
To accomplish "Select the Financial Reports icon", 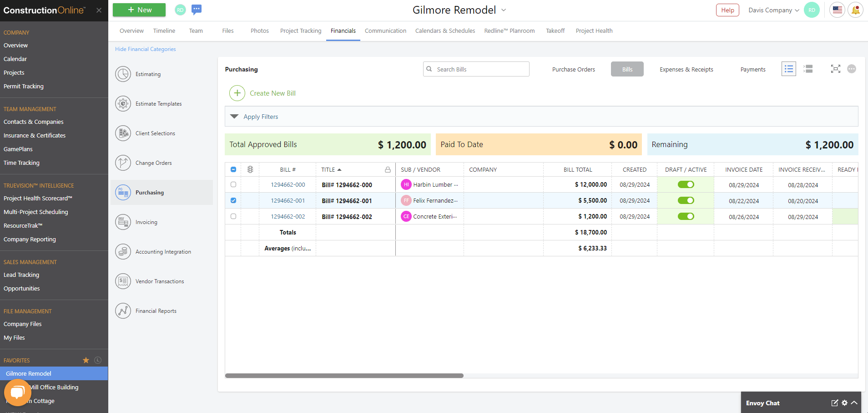I will pos(123,310).
